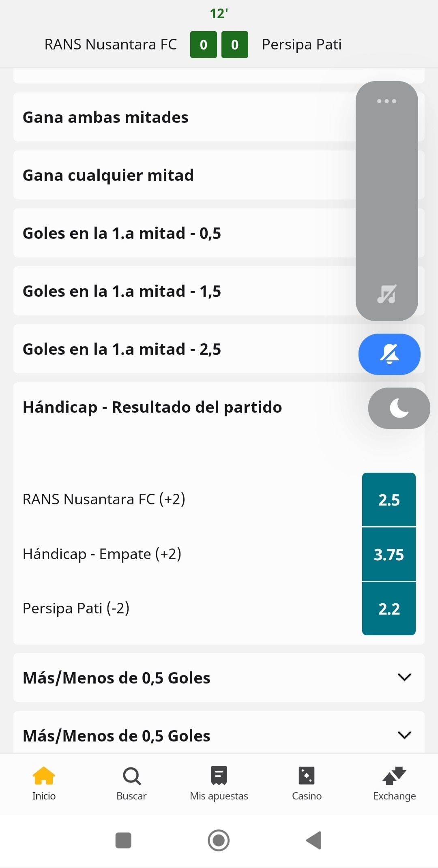Tap the grey volume slider panel
The image size is (438, 868).
click(x=387, y=201)
